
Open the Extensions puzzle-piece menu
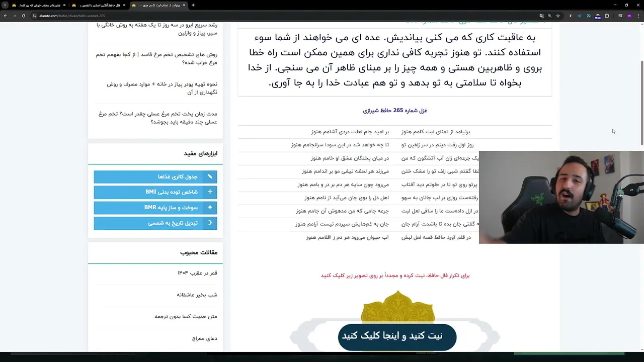[607, 16]
